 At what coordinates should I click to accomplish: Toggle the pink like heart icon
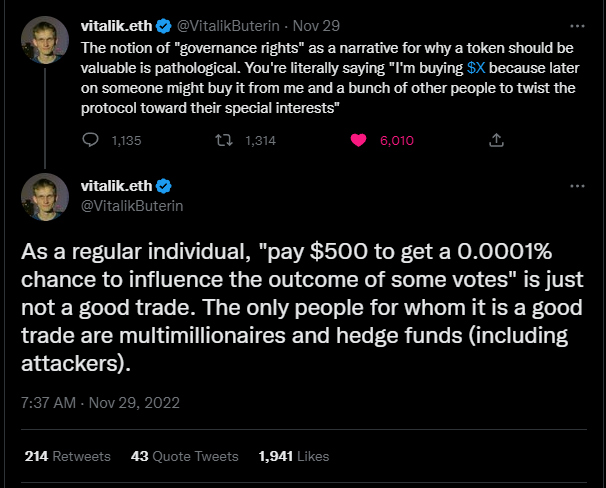pyautogui.click(x=357, y=142)
